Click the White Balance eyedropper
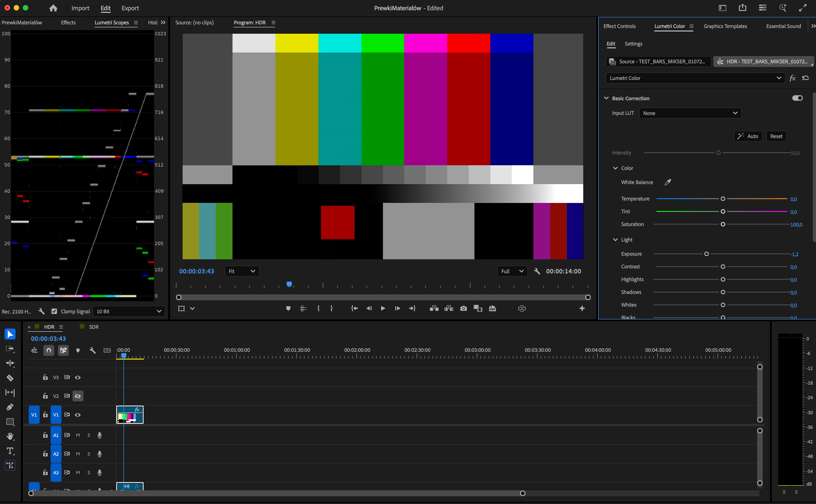 pyautogui.click(x=668, y=182)
